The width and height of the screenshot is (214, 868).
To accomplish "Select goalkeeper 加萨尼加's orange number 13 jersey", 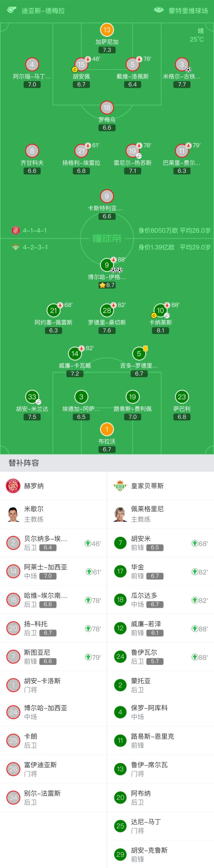I will 107,30.
